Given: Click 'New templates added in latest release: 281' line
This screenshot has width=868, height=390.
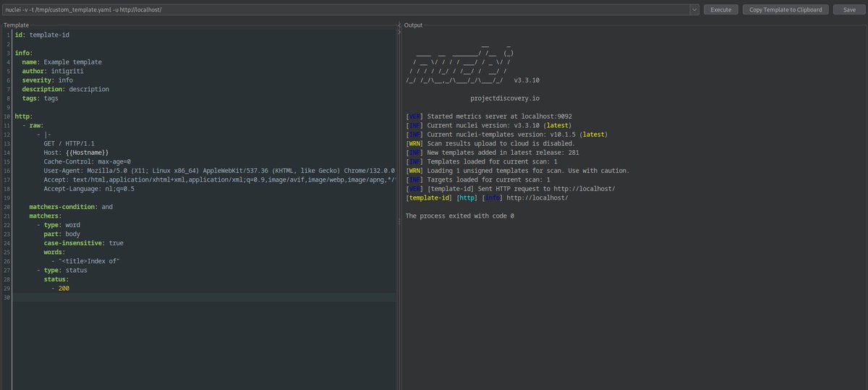Looking at the screenshot, I should [x=493, y=153].
